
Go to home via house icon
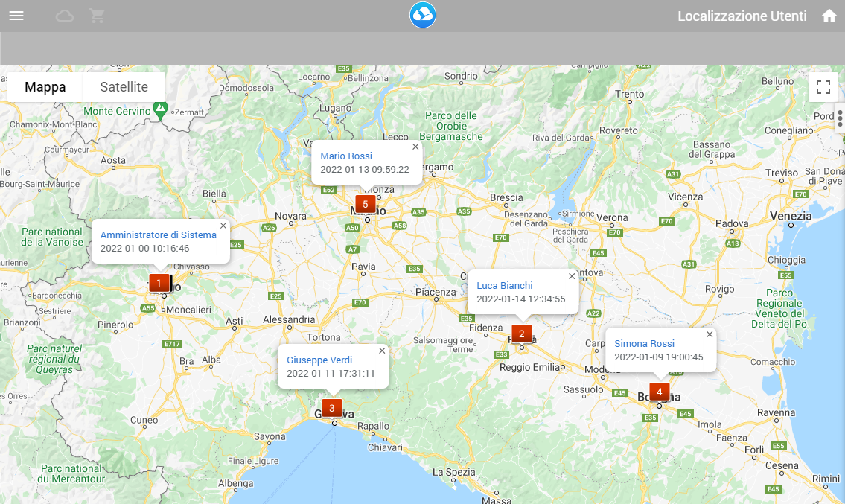coord(829,16)
